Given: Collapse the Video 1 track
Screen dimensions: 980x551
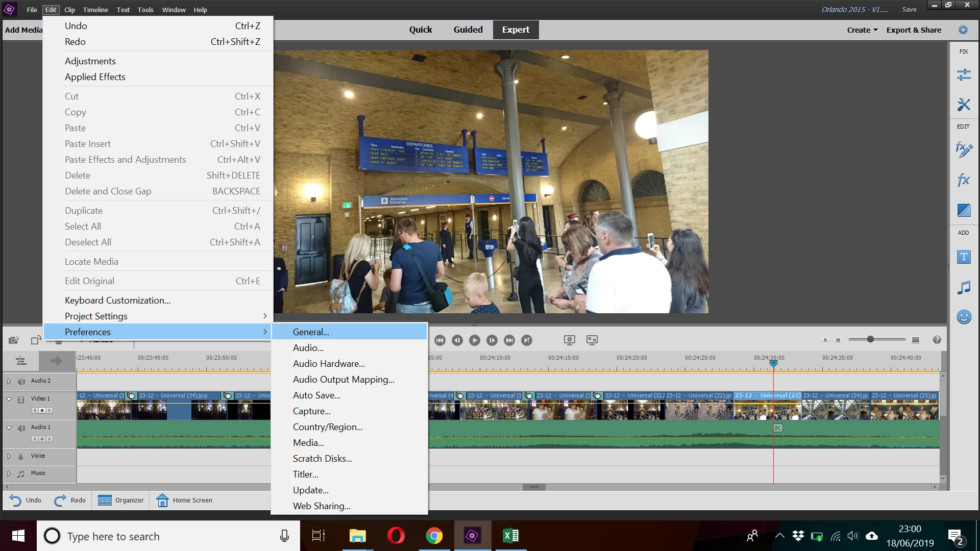Looking at the screenshot, I should pyautogui.click(x=9, y=399).
